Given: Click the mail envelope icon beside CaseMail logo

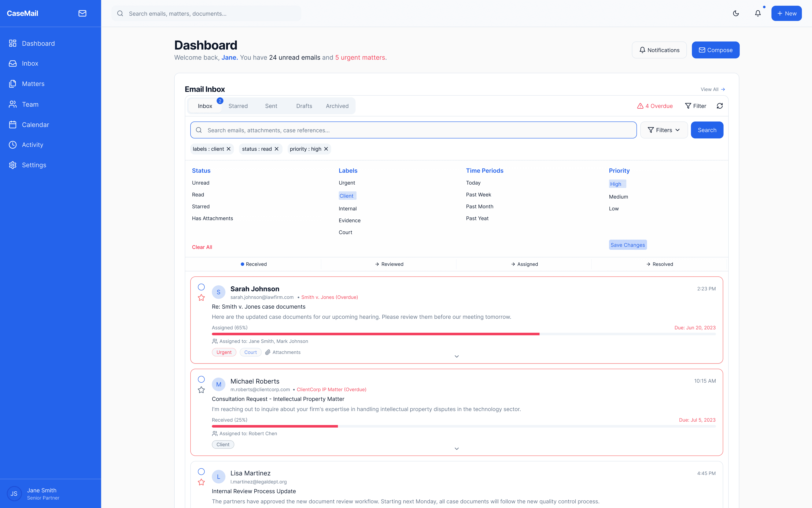Looking at the screenshot, I should tap(82, 13).
